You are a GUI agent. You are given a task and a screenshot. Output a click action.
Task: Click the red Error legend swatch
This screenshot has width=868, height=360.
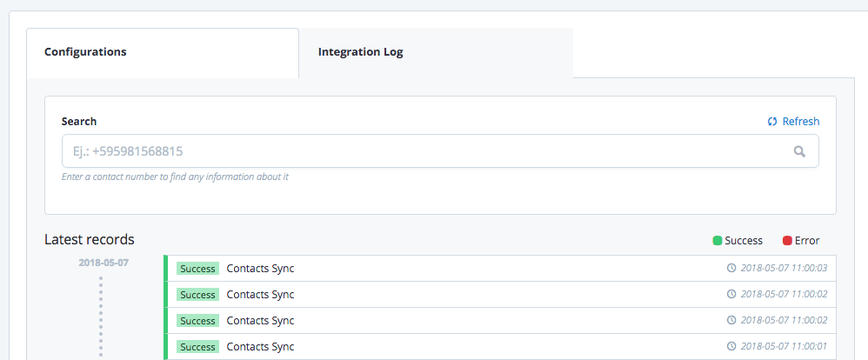pos(787,241)
